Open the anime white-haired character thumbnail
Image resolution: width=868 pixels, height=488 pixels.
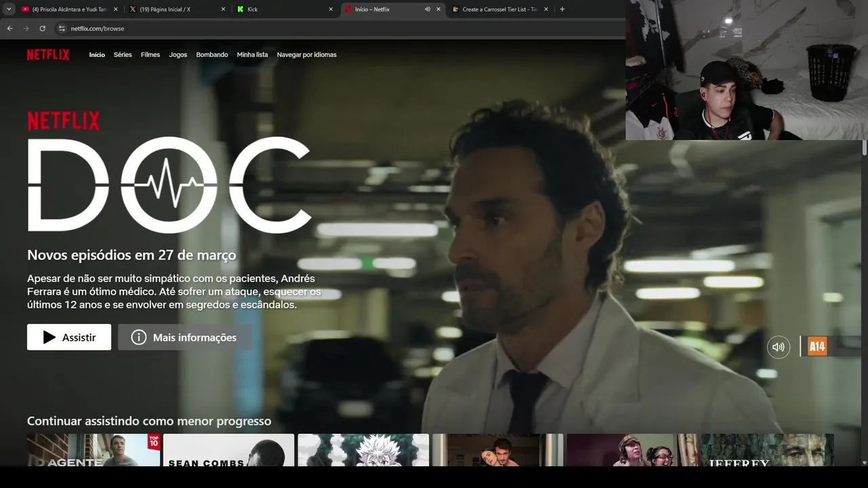pos(363,450)
